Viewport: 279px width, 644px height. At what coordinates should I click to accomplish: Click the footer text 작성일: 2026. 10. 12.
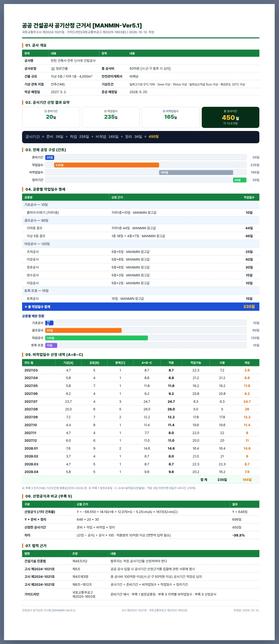pyautogui.click(x=246, y=610)
